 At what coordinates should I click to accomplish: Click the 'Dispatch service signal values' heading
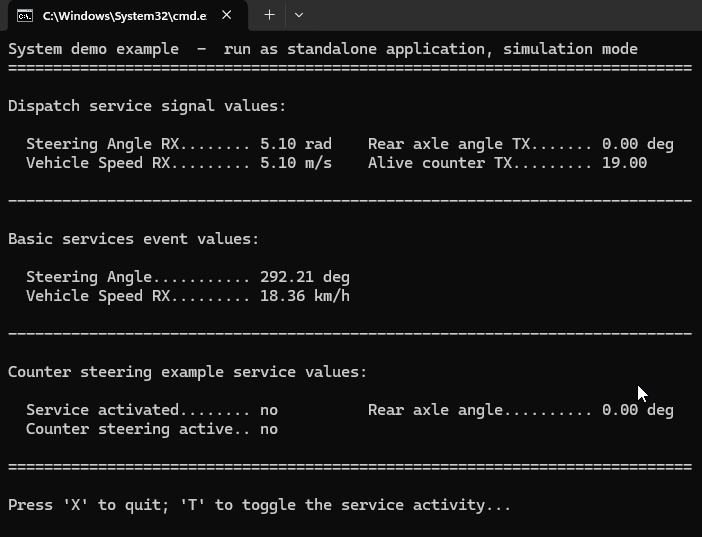(147, 106)
